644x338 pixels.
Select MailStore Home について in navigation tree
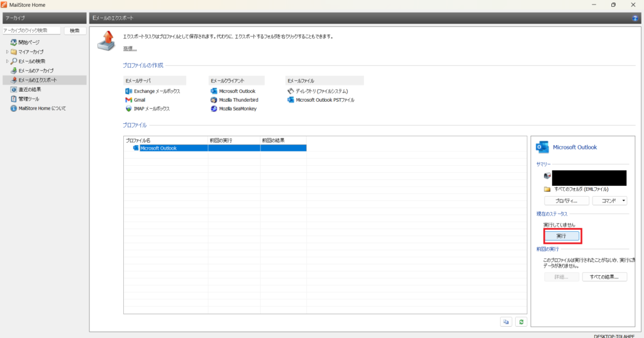[42, 108]
